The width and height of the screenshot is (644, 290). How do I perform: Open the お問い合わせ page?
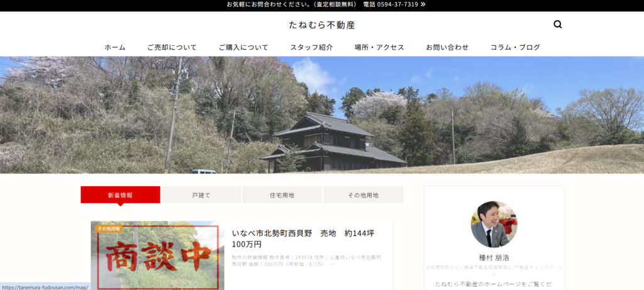click(447, 47)
